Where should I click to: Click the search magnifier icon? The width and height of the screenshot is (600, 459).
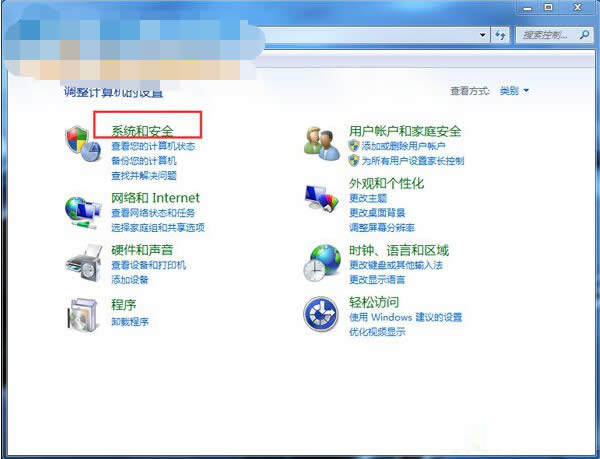click(584, 35)
